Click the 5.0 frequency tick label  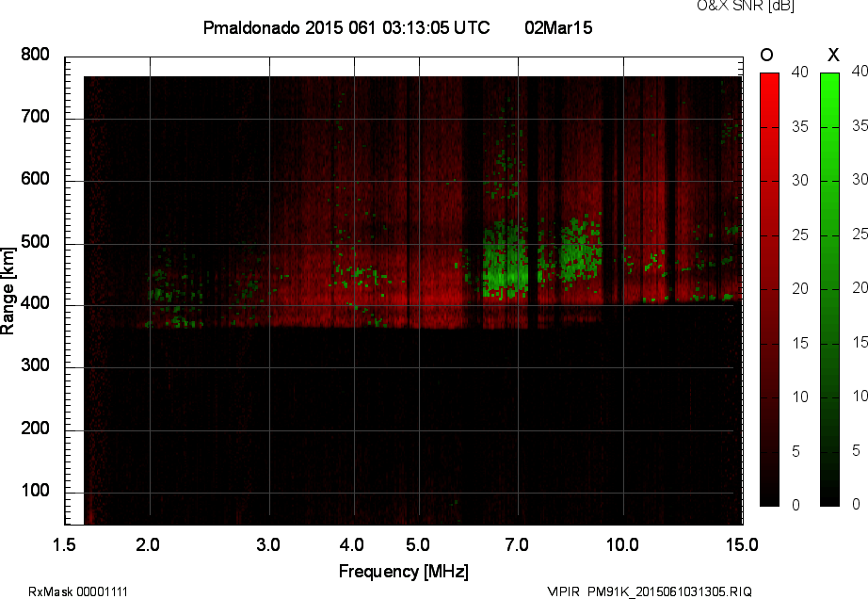(x=418, y=544)
